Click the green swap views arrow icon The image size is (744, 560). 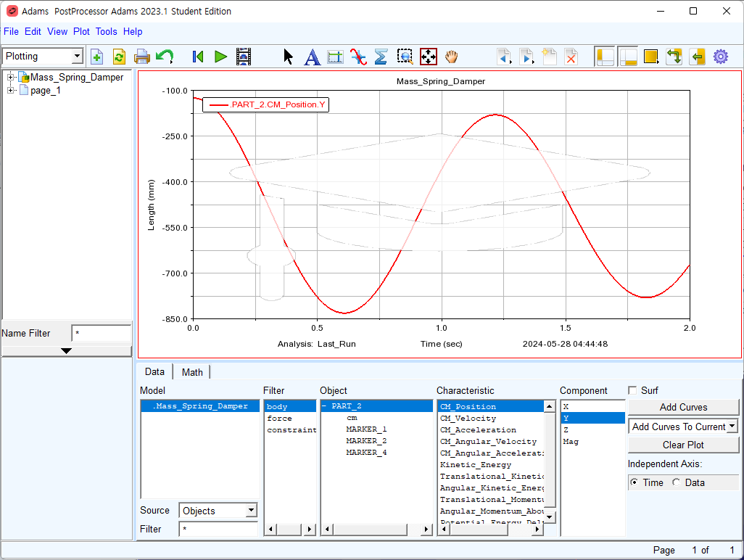tap(674, 57)
